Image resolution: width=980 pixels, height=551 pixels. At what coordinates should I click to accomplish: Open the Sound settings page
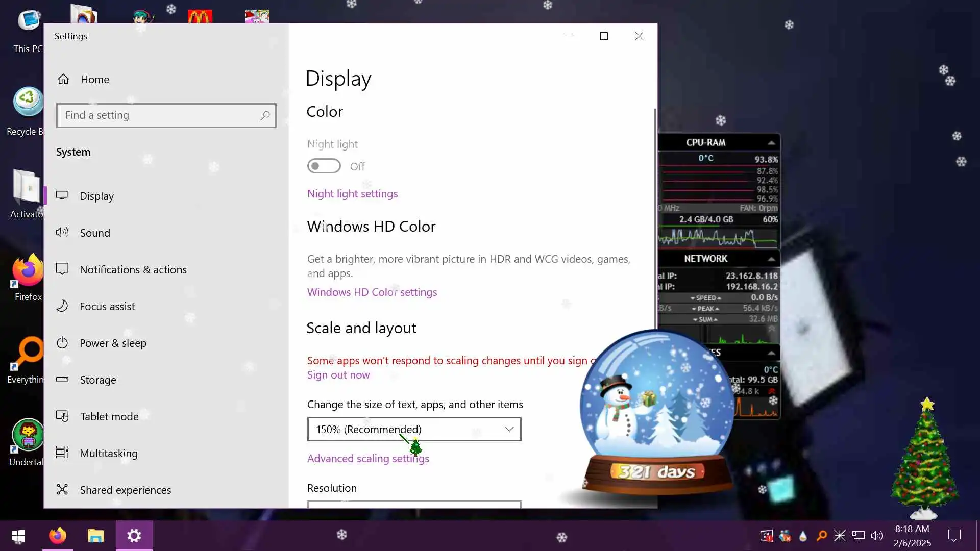94,233
